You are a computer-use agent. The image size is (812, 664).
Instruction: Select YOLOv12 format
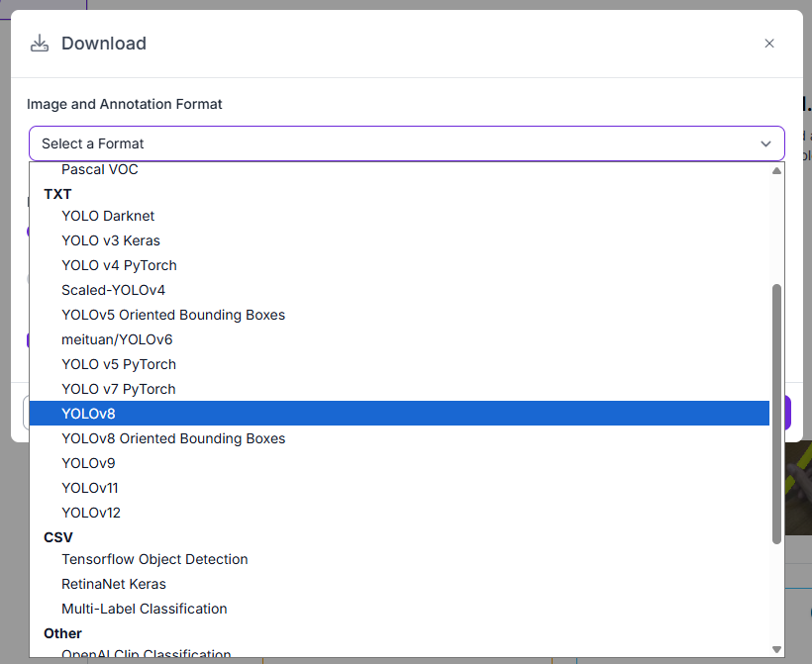[x=91, y=513]
